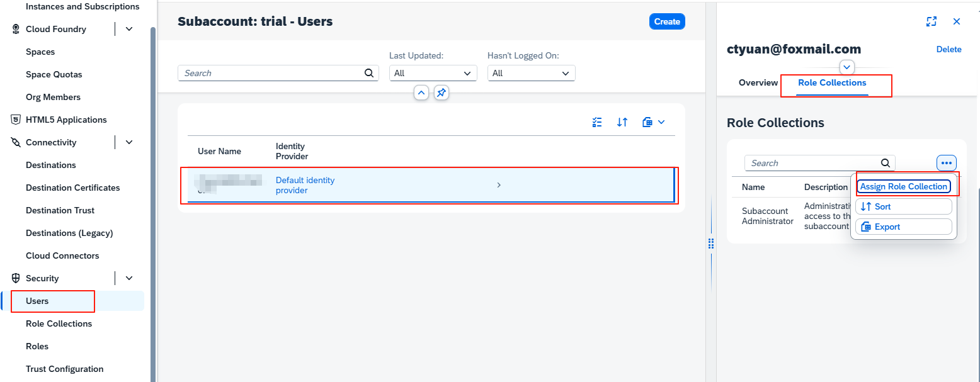Pin the filter header bar
The image size is (980, 382).
[442, 93]
